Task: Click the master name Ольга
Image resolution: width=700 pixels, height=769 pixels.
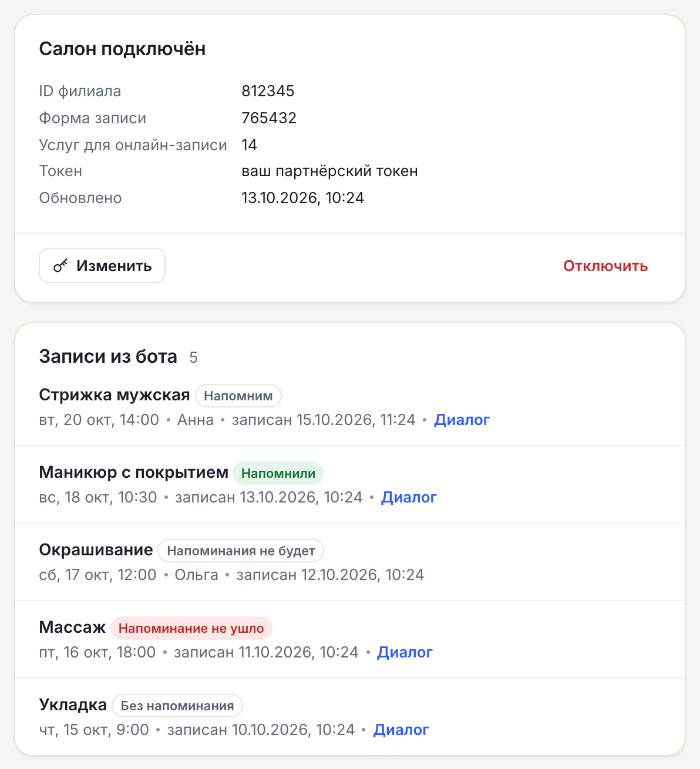Action: 197,575
